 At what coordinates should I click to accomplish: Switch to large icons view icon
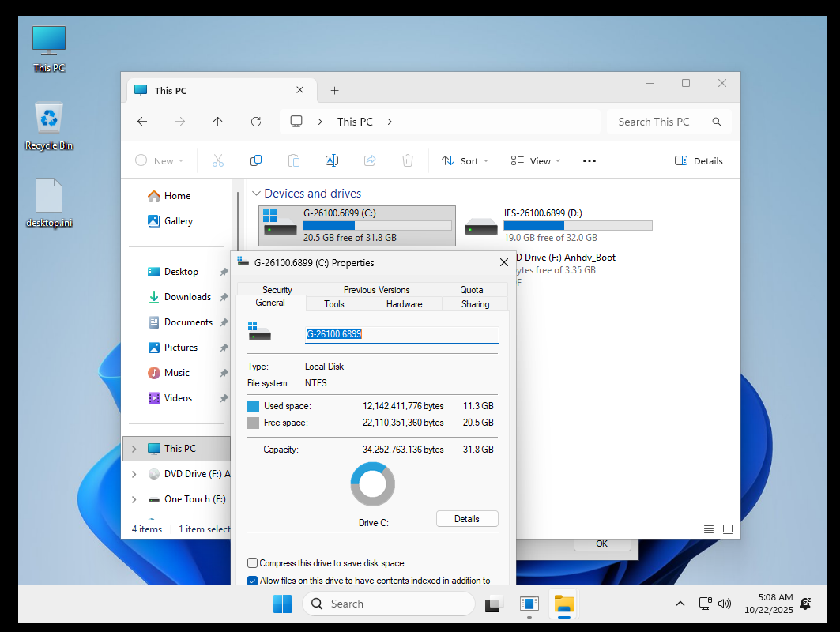pyautogui.click(x=728, y=529)
